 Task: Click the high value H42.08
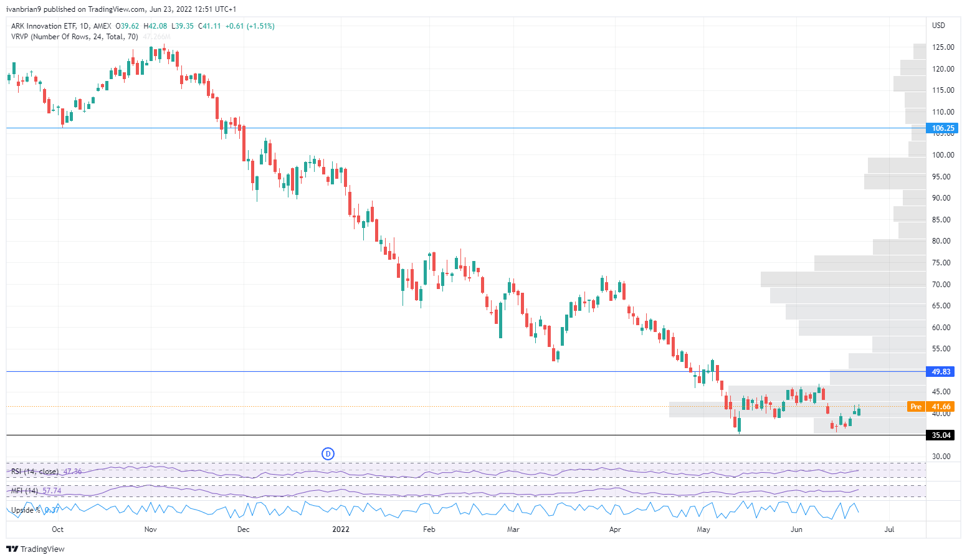[155, 26]
